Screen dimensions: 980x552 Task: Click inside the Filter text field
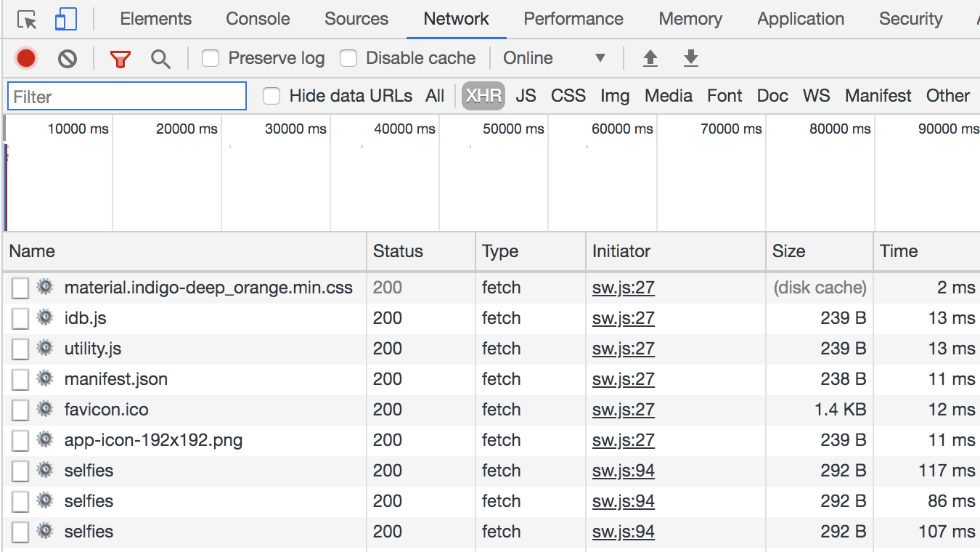(x=127, y=97)
